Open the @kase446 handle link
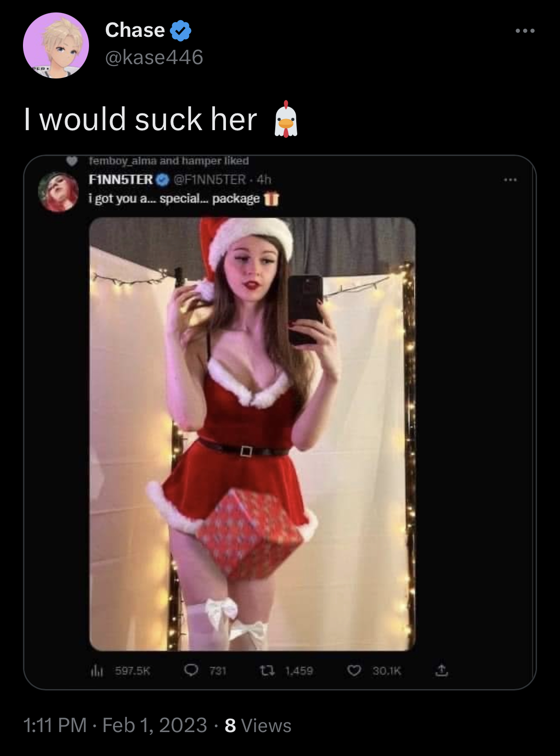The image size is (560, 756). point(154,57)
